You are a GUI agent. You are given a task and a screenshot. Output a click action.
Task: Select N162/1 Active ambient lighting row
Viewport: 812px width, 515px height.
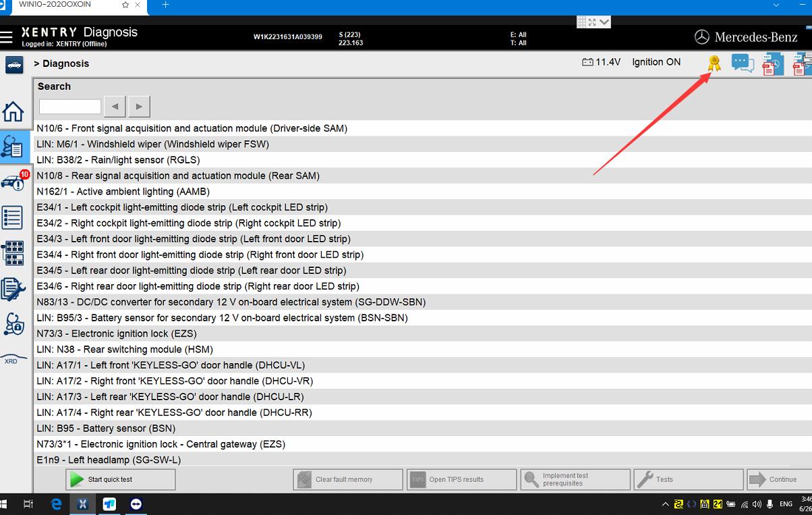[x=423, y=192]
